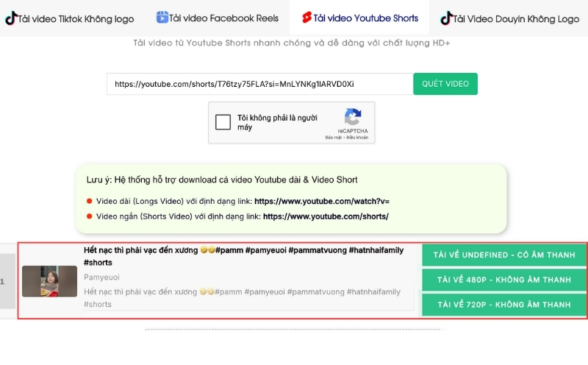
Task: Click the youtube.com/shorts/ example link text
Action: 326,216
